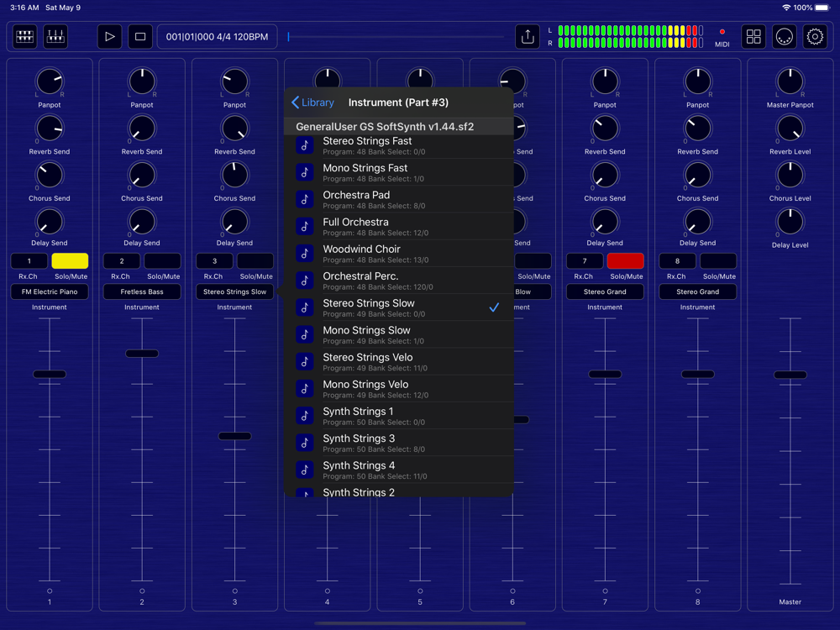Toggle channel 1 yellow Solo/Mute button

71,261
